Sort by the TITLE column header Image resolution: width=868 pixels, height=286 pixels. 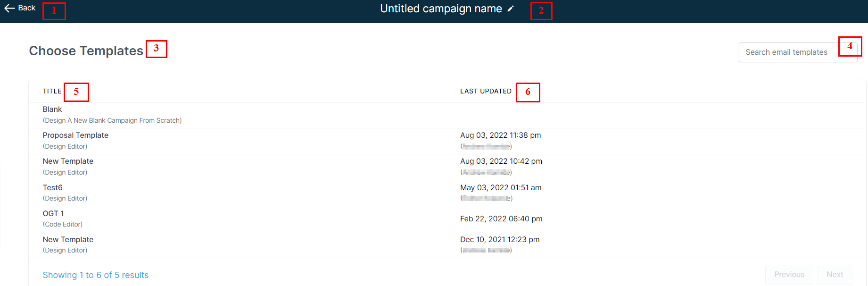coord(52,91)
